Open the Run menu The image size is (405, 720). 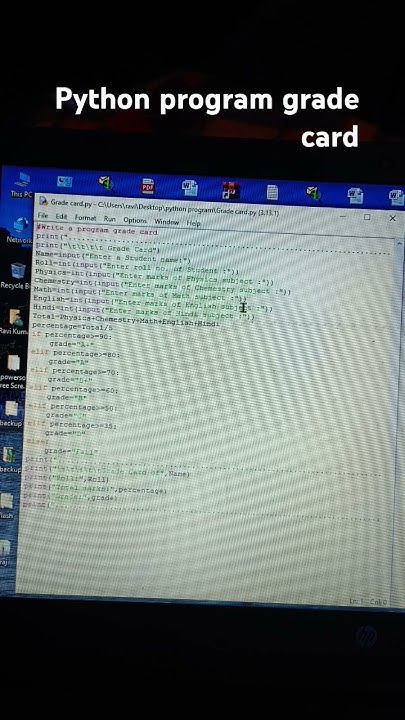click(x=109, y=219)
